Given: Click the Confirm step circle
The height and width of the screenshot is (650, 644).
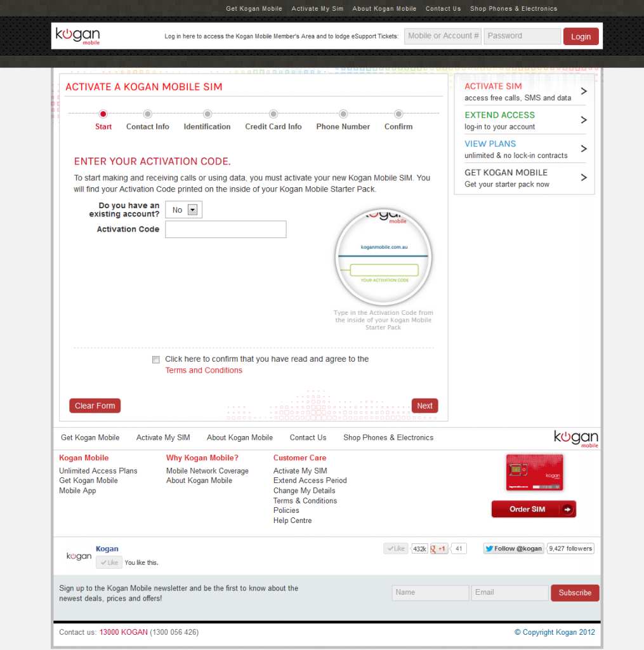Looking at the screenshot, I should coord(398,114).
